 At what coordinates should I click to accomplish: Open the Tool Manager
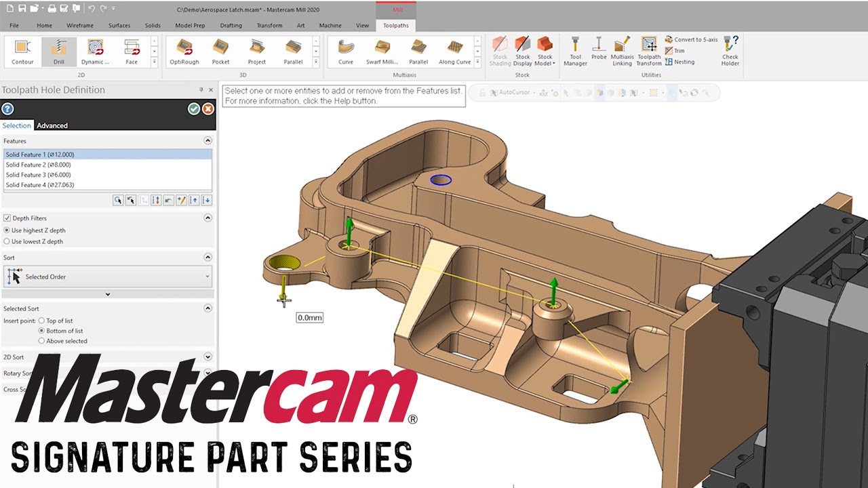pyautogui.click(x=575, y=52)
